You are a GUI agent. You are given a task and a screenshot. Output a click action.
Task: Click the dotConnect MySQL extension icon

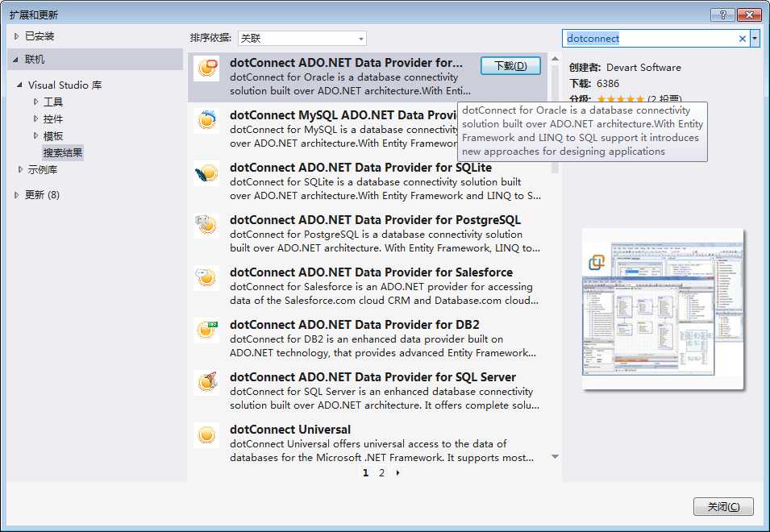pyautogui.click(x=206, y=120)
